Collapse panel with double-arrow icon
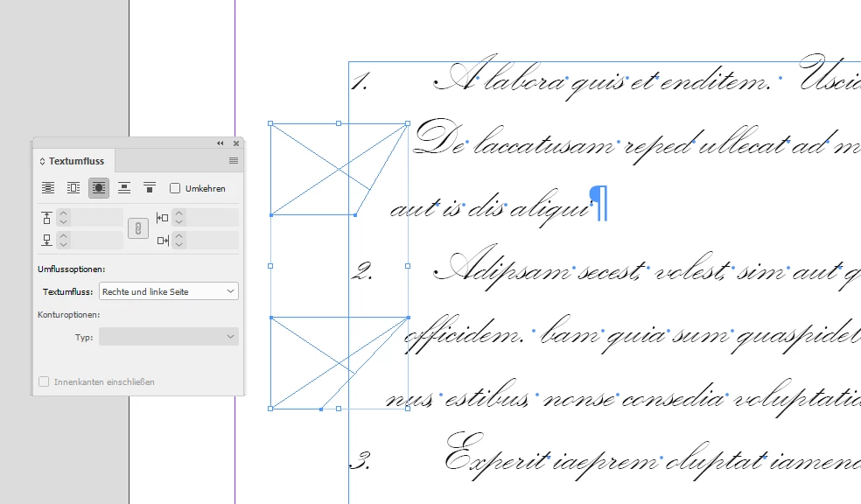 [x=220, y=143]
